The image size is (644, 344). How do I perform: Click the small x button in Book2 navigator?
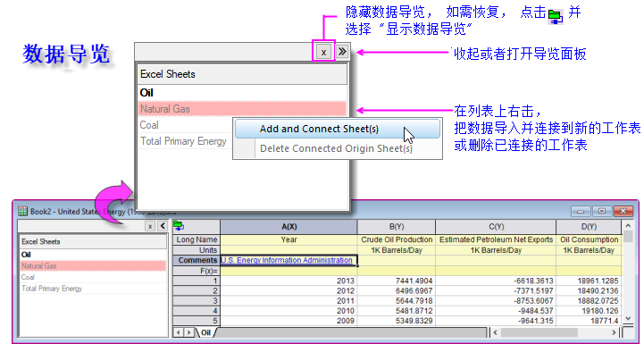pyautogui.click(x=150, y=226)
